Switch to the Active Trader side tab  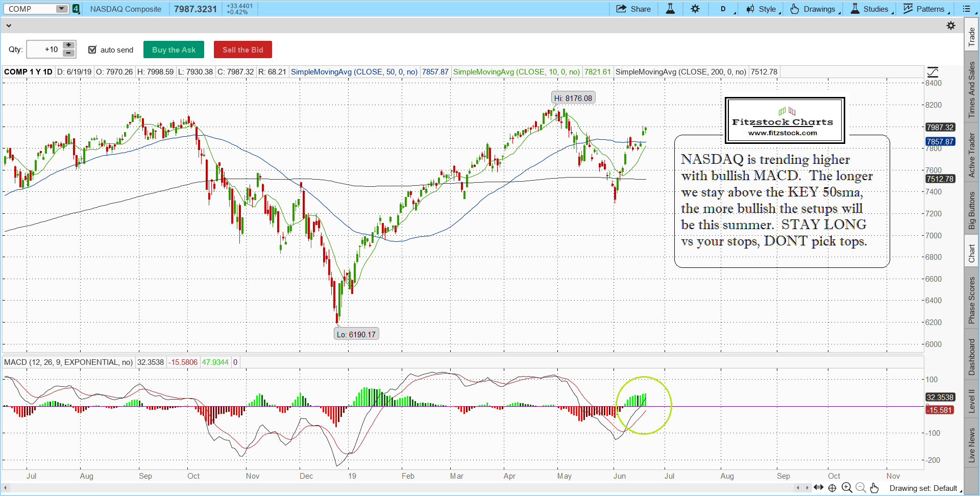click(x=971, y=155)
